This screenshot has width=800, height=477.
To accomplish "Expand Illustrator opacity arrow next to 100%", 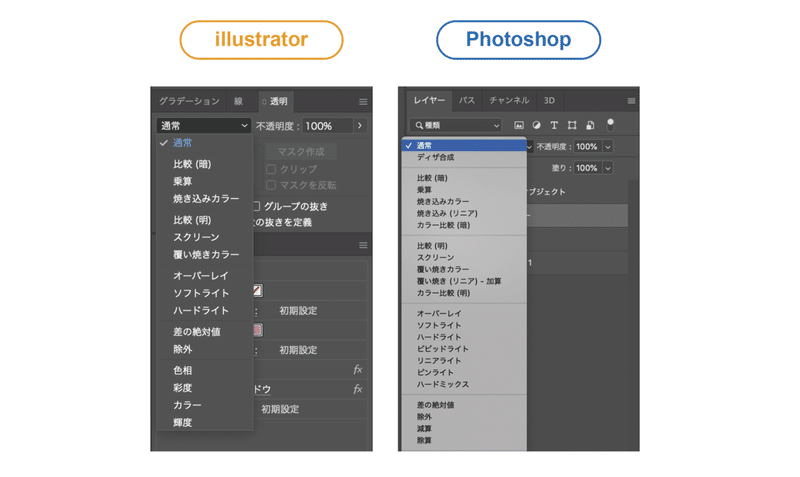I will pos(360,125).
